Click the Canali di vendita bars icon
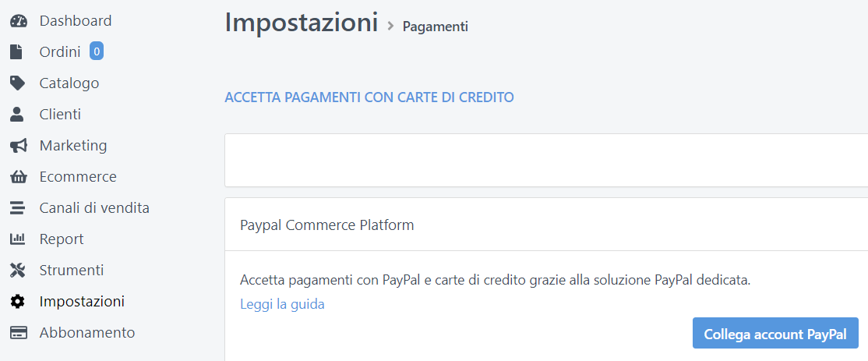Screen dimensions: 868x361 pyautogui.click(x=17, y=208)
